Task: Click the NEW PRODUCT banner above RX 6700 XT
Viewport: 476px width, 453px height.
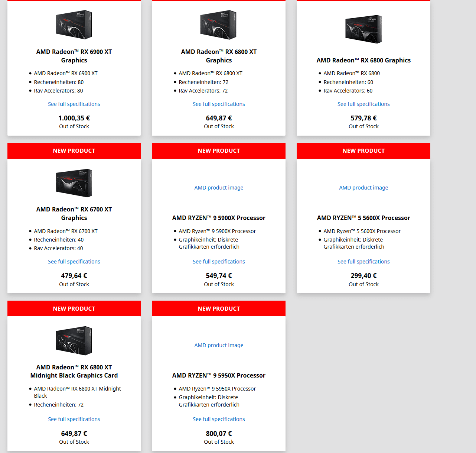Action: pos(74,151)
